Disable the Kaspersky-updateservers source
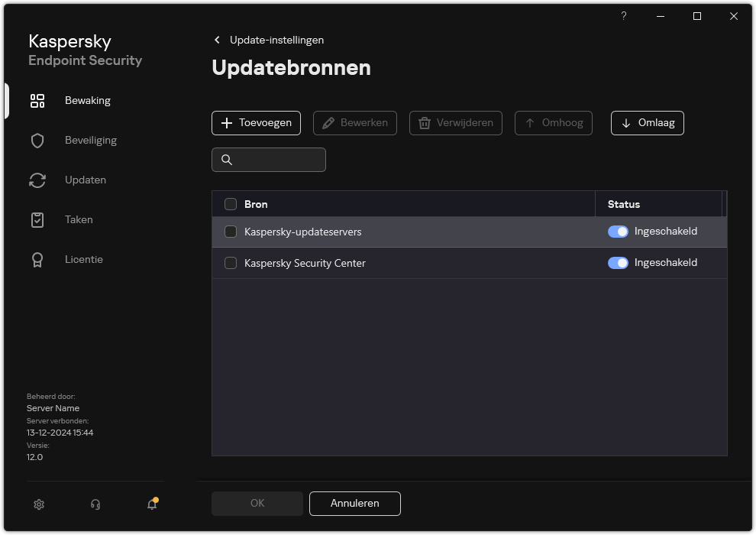This screenshot has height=535, width=756. tap(618, 231)
